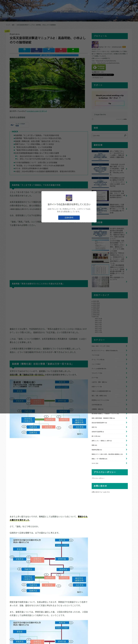This screenshot has width=138, height=644.
Task: Click the search magnifier icon
Action: (x=125, y=135)
